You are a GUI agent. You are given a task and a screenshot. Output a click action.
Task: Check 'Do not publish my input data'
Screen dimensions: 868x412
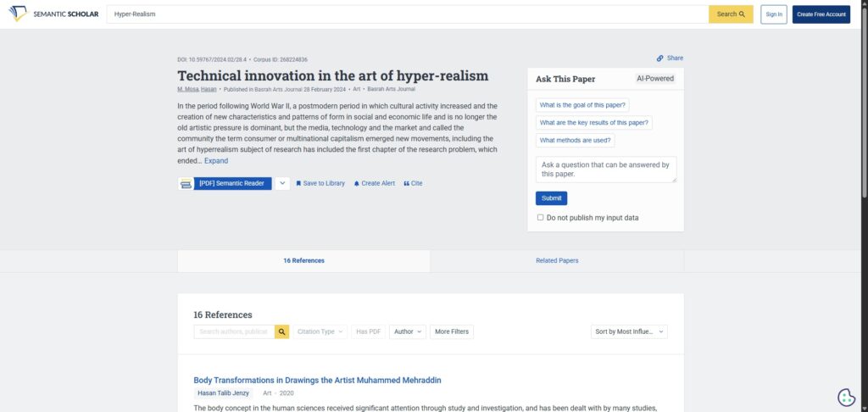pos(540,218)
